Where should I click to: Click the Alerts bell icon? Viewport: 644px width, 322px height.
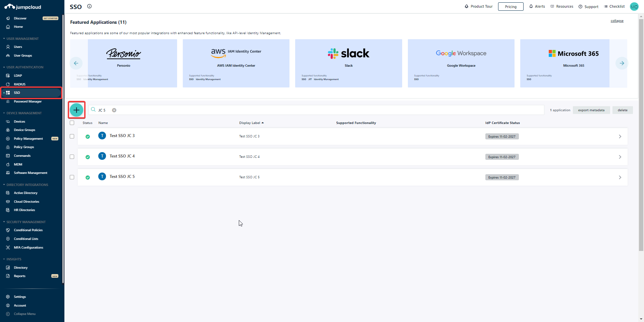[530, 6]
